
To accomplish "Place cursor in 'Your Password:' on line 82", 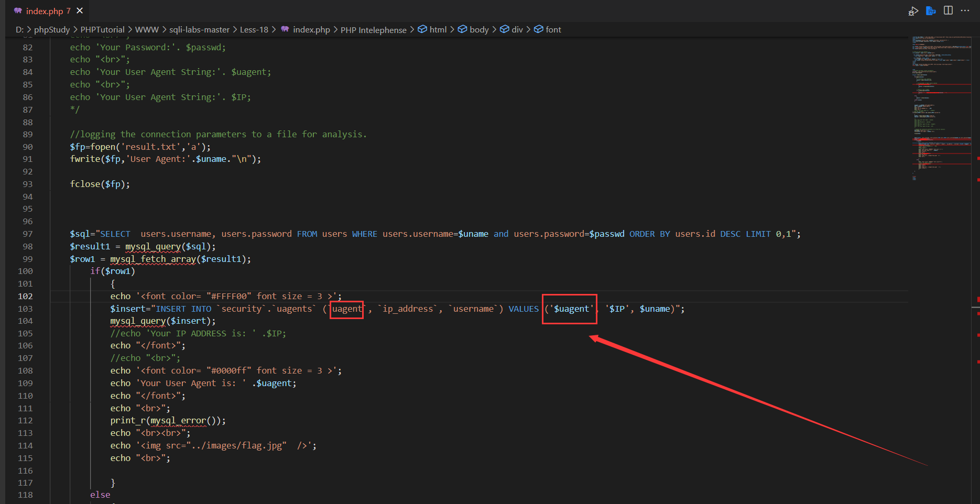I will pos(136,47).
